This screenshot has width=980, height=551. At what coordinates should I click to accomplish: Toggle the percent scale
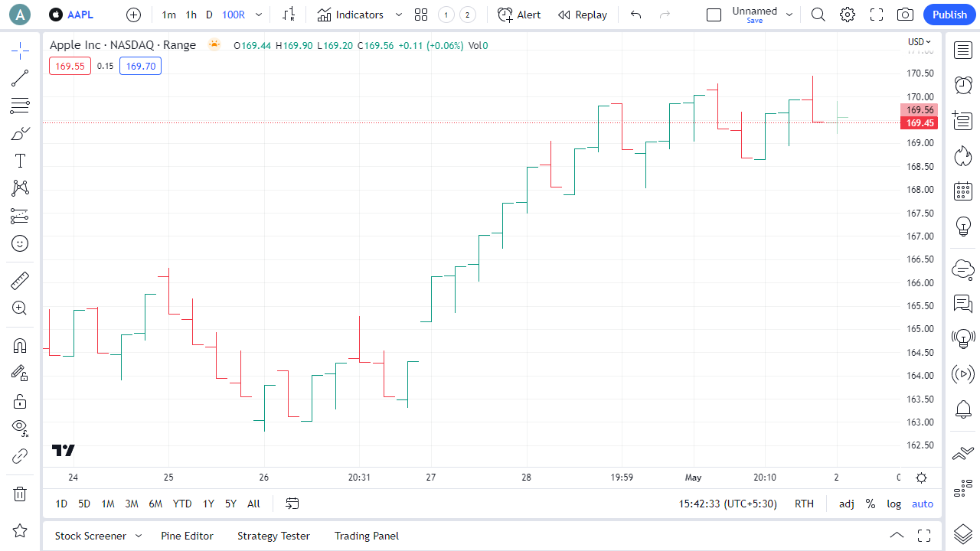871,504
